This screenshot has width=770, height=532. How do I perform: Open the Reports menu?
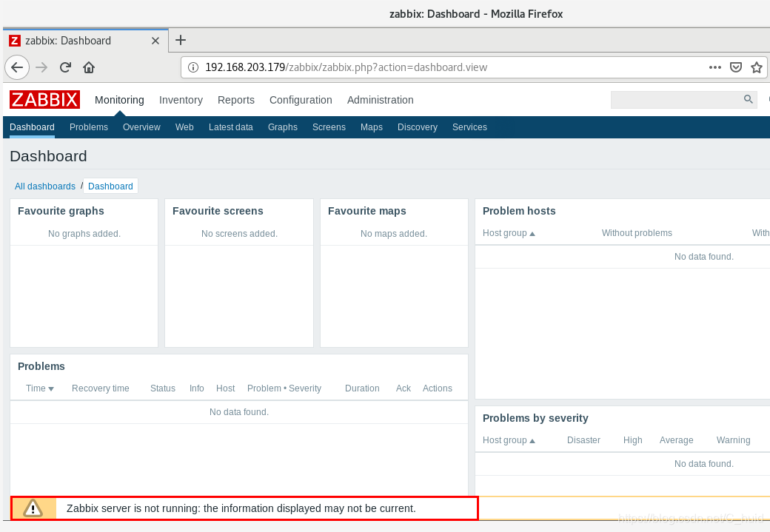[x=236, y=100]
